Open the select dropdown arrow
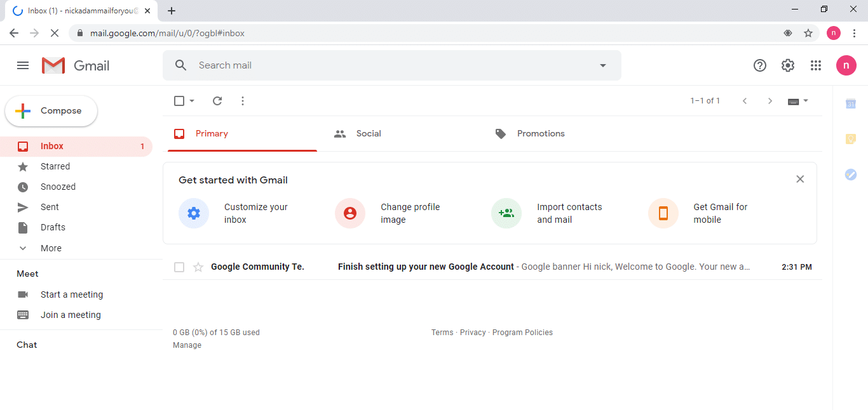868x410 pixels. [x=192, y=101]
